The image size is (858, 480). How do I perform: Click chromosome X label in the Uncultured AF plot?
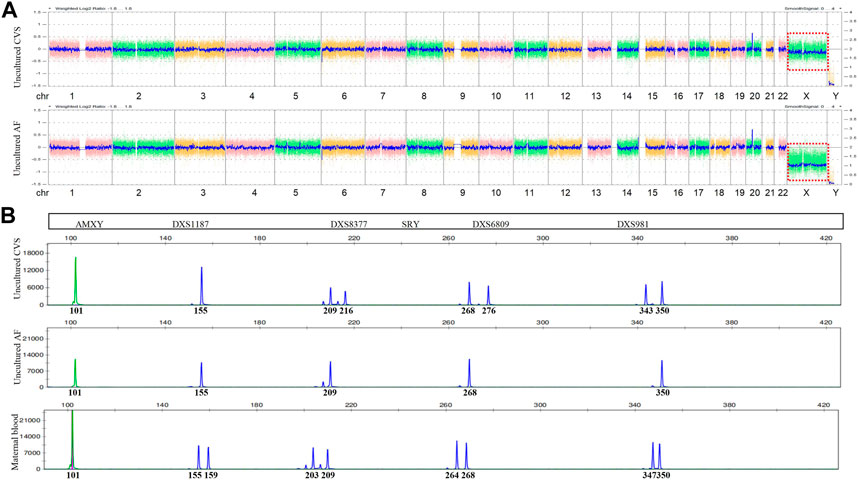(x=806, y=193)
